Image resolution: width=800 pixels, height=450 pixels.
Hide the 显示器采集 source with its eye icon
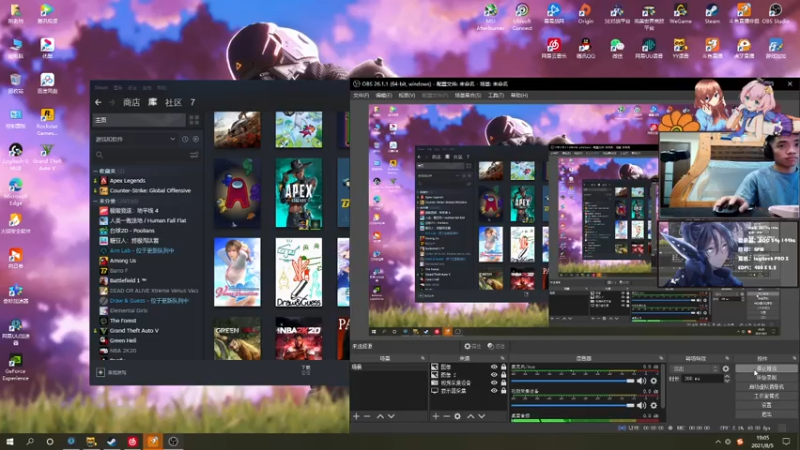click(x=494, y=391)
